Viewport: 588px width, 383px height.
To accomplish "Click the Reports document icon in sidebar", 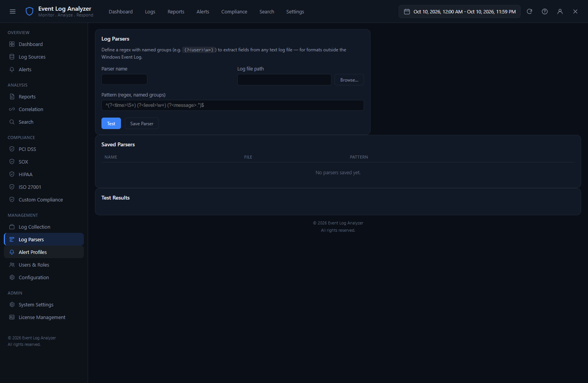I will 12,97.
